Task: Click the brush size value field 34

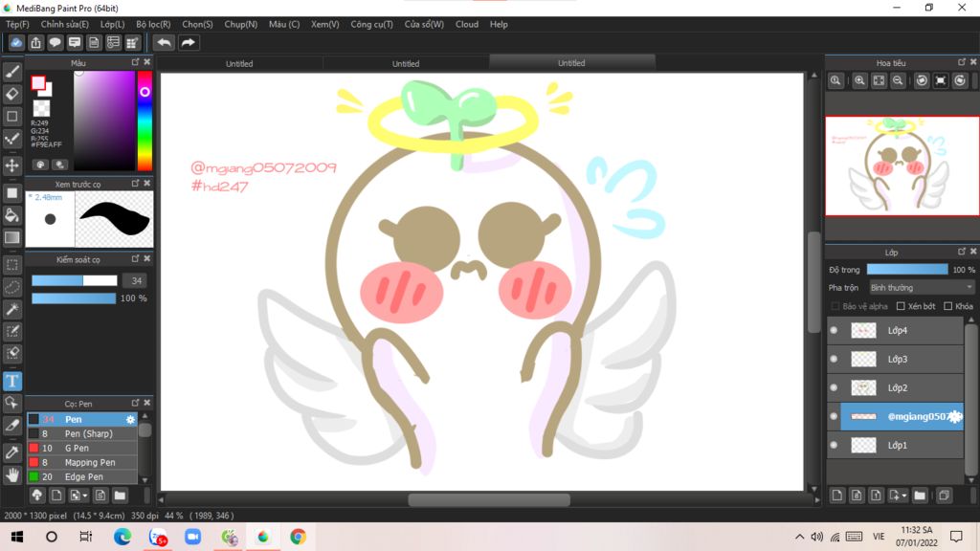Action: click(136, 280)
